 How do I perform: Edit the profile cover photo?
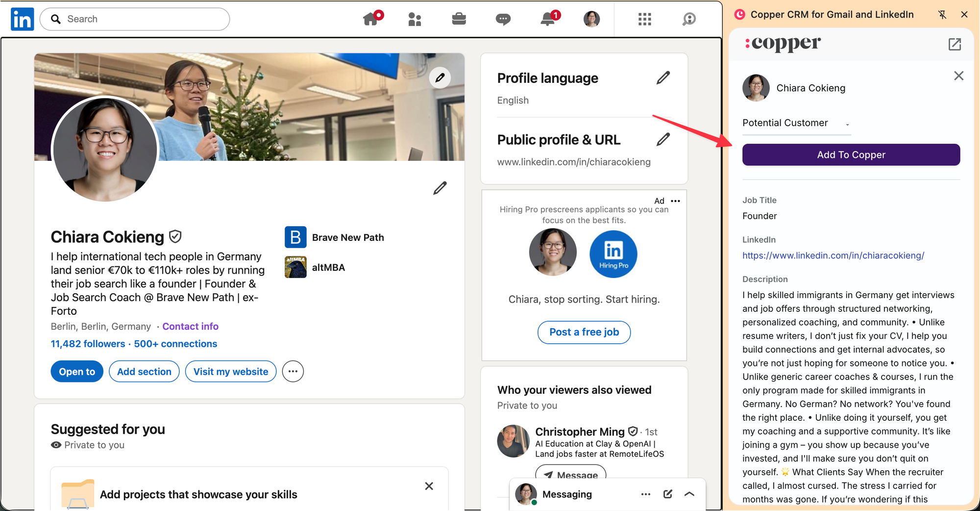click(x=440, y=77)
